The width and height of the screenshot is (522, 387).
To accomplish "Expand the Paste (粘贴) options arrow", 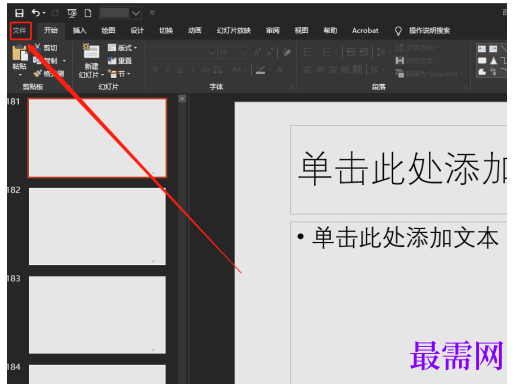I will point(19,75).
